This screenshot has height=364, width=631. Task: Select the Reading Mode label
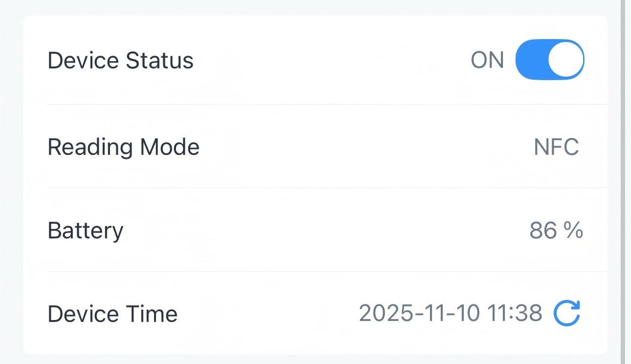pyautogui.click(x=123, y=147)
